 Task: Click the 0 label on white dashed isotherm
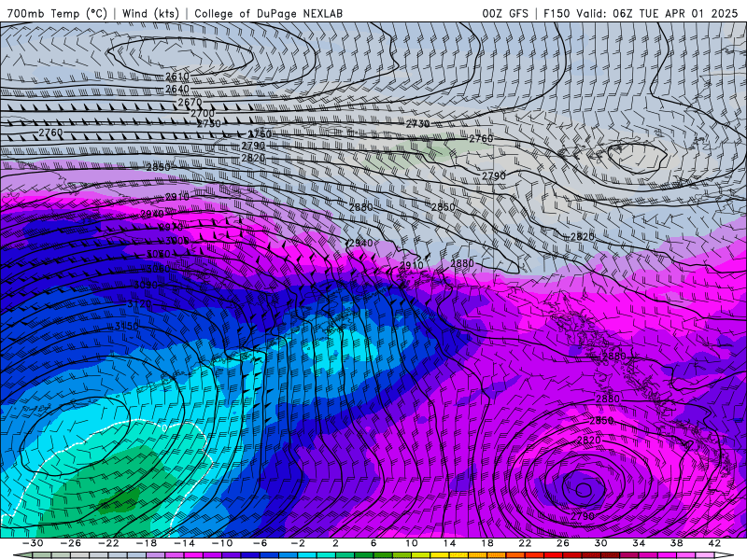(x=165, y=428)
